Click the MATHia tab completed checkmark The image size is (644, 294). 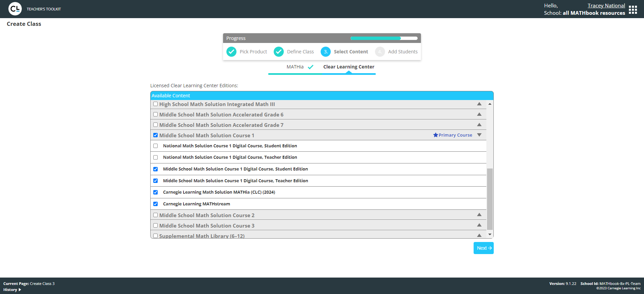tap(311, 67)
